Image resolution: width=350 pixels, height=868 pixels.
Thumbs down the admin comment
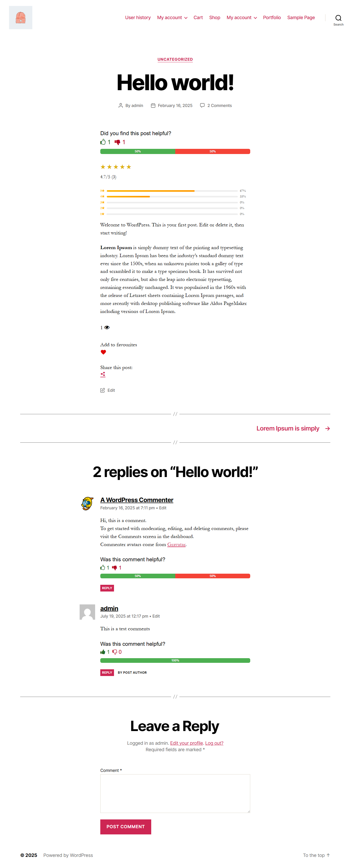[115, 652]
